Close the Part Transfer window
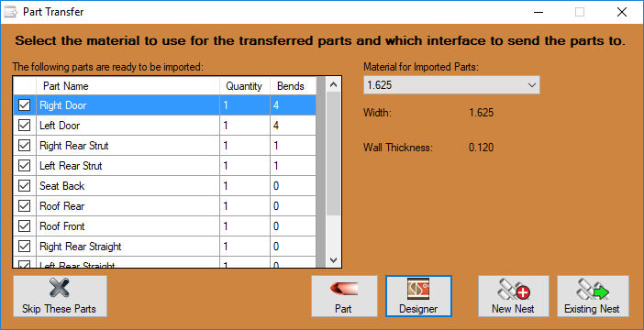The width and height of the screenshot is (644, 330). (622, 12)
